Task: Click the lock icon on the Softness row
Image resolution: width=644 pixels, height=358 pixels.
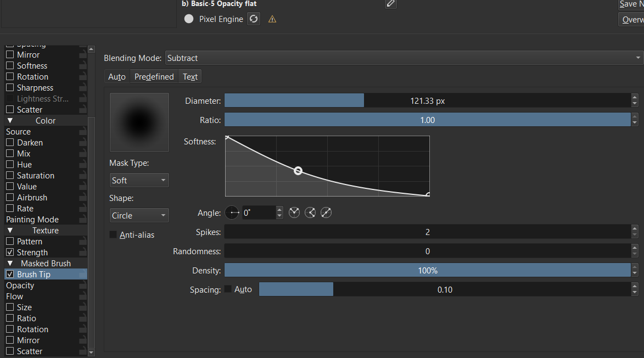Action: click(83, 66)
